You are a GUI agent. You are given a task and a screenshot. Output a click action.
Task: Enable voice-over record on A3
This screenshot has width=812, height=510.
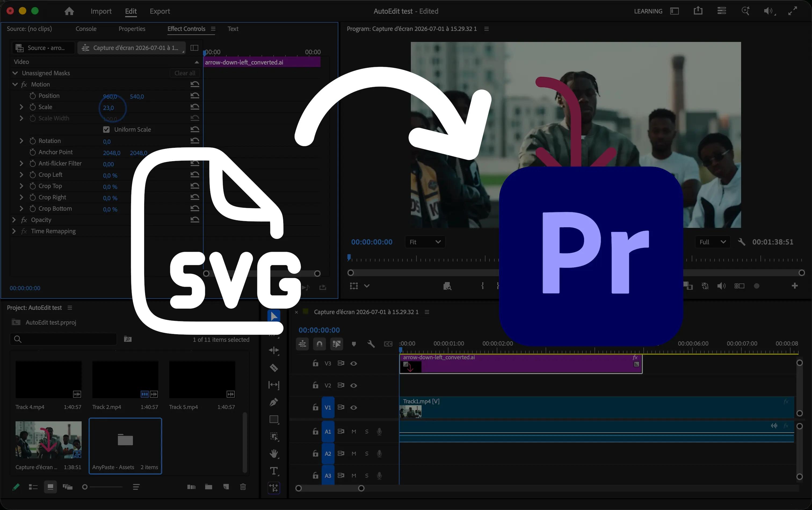pyautogui.click(x=379, y=476)
